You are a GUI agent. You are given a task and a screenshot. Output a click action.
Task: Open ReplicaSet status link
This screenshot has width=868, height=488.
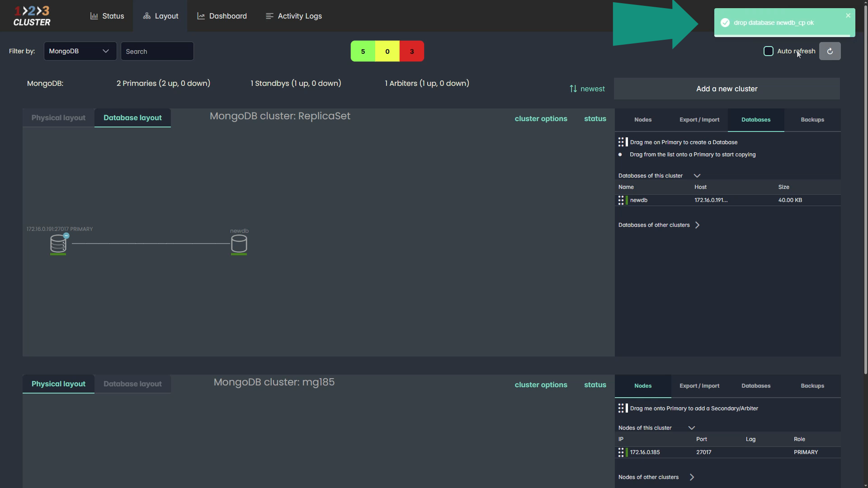[x=595, y=118]
